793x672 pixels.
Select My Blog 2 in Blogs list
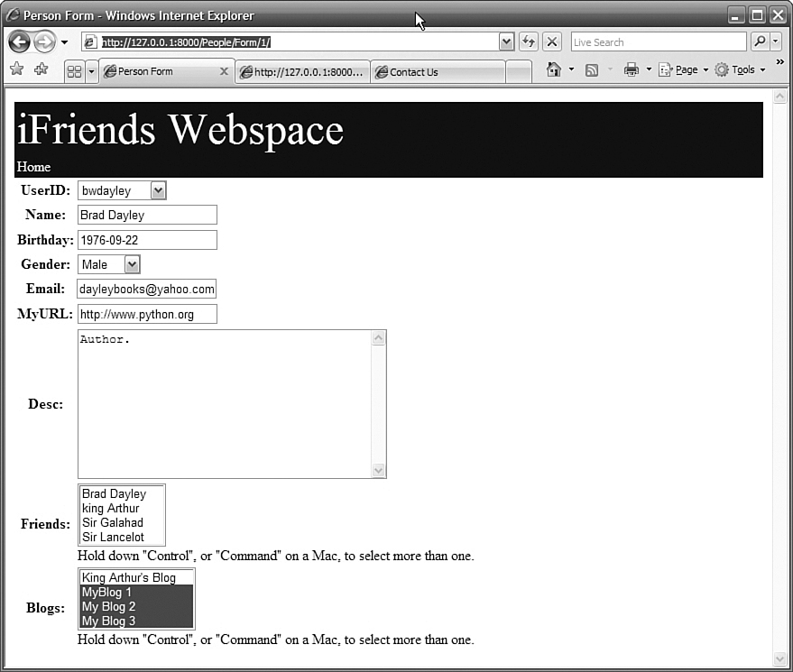136,606
